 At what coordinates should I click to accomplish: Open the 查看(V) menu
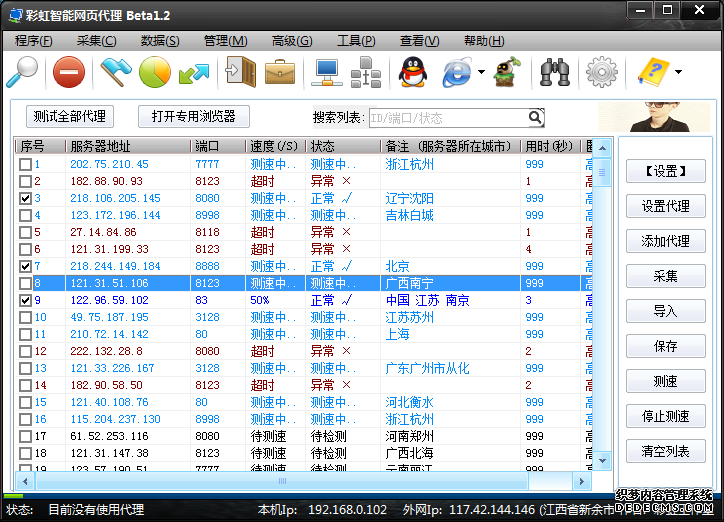tap(419, 41)
